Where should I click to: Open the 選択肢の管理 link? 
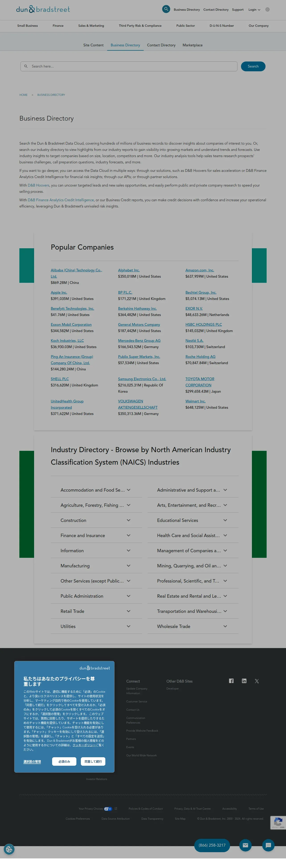click(32, 761)
